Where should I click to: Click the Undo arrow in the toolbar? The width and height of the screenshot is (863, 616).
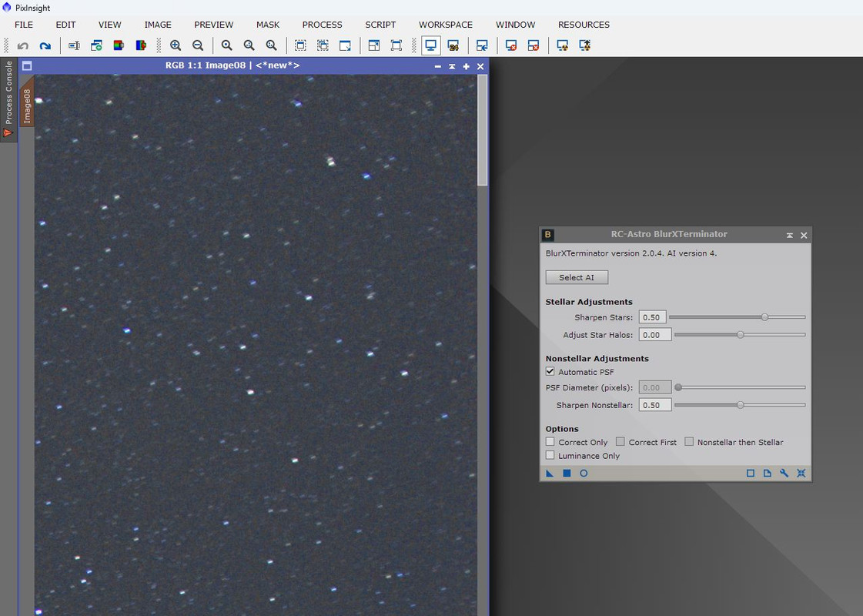[x=22, y=45]
